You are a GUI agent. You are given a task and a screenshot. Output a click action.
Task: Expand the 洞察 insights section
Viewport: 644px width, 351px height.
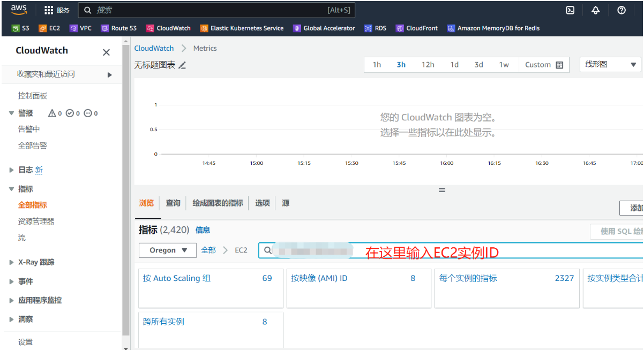(12, 319)
